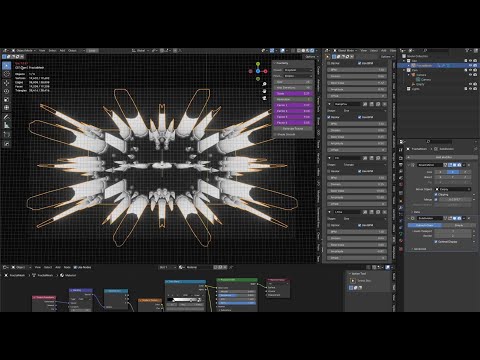Viewport: 480px width, 360px height.
Task: Click the Mirror Object field showing Empty
Action: click(x=453, y=189)
